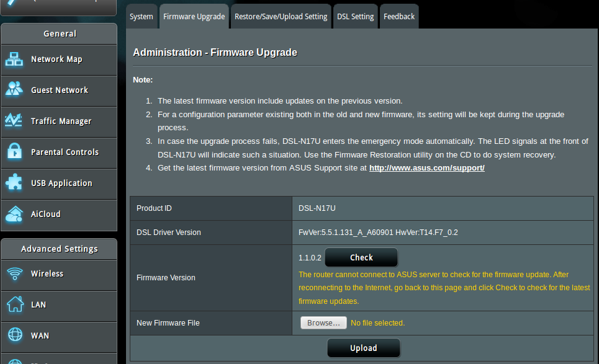
Task: Click the General section header
Action: [59, 33]
